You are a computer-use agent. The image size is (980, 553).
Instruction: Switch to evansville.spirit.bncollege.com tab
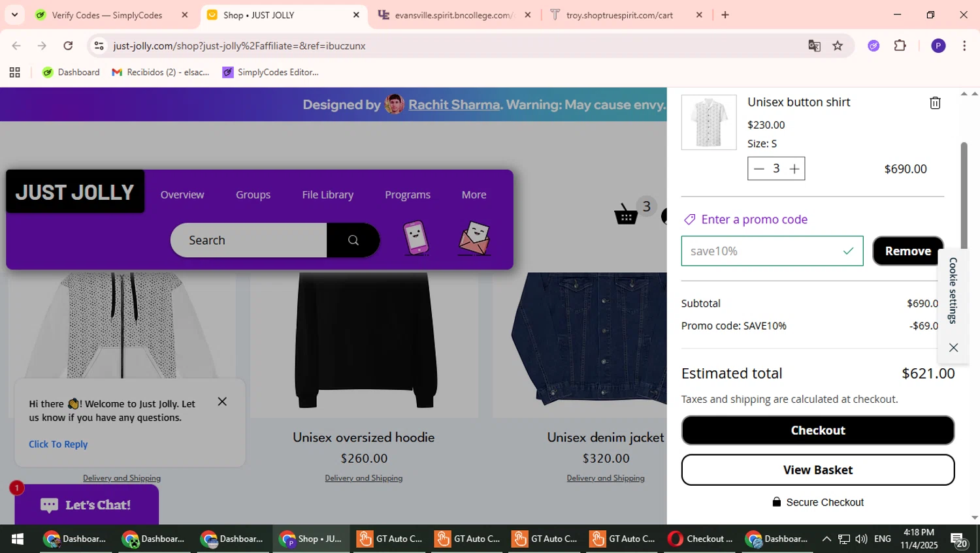click(x=454, y=15)
